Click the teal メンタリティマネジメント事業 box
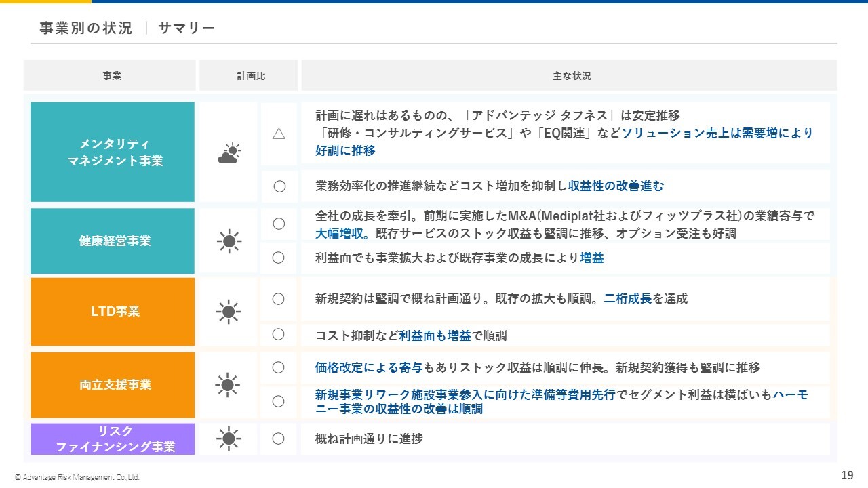Image resolution: width=868 pixels, height=488 pixels. coord(113,152)
